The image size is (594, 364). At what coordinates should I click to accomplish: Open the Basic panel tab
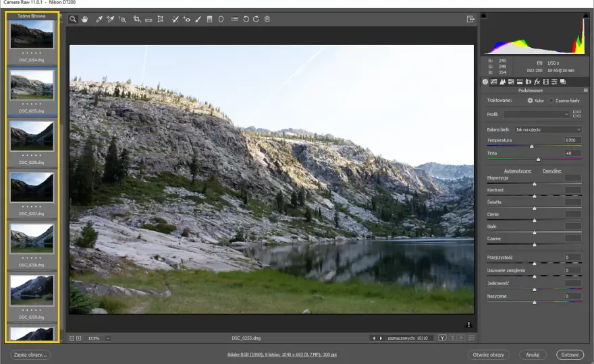tap(485, 82)
